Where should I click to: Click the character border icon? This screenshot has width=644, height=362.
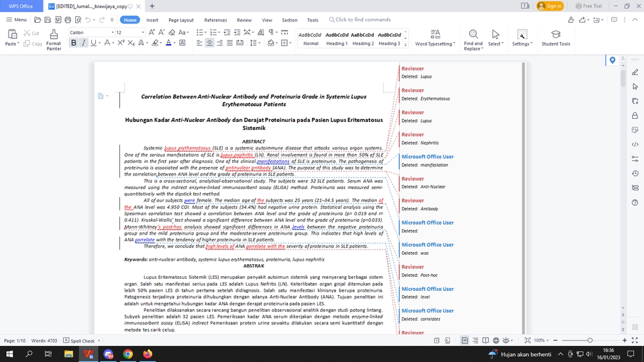182,43
